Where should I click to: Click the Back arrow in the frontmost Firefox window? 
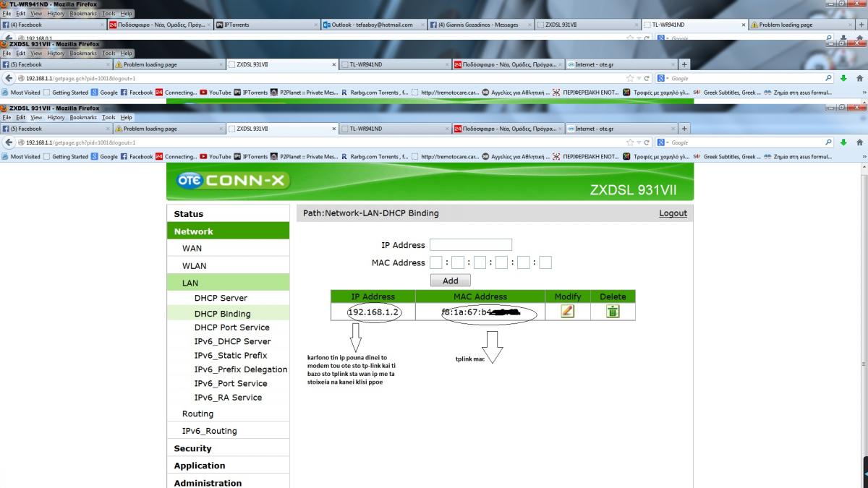tap(9, 142)
